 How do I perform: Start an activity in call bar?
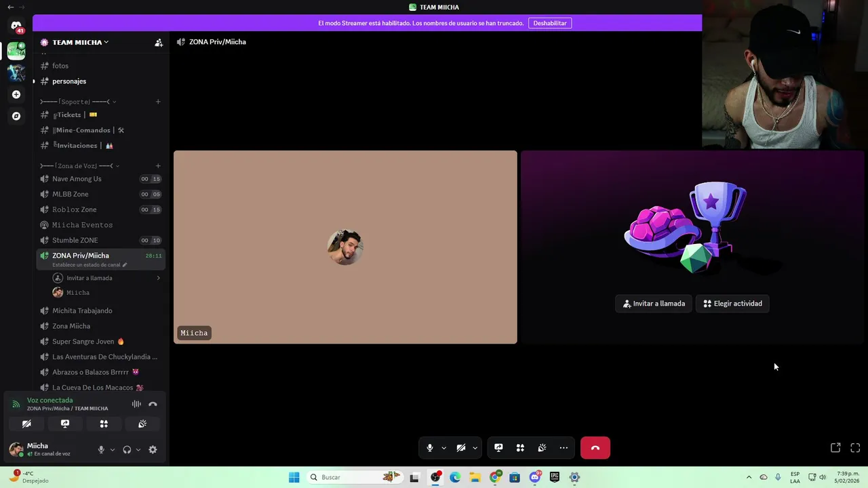point(520,448)
